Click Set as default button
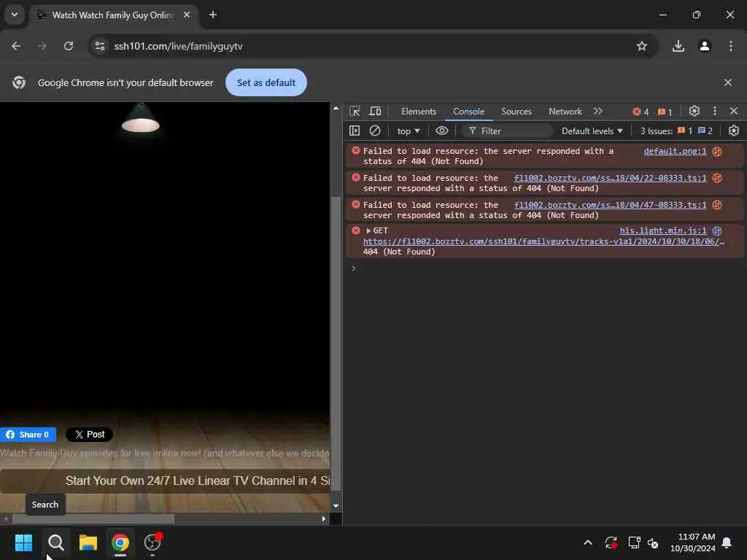 click(x=266, y=82)
